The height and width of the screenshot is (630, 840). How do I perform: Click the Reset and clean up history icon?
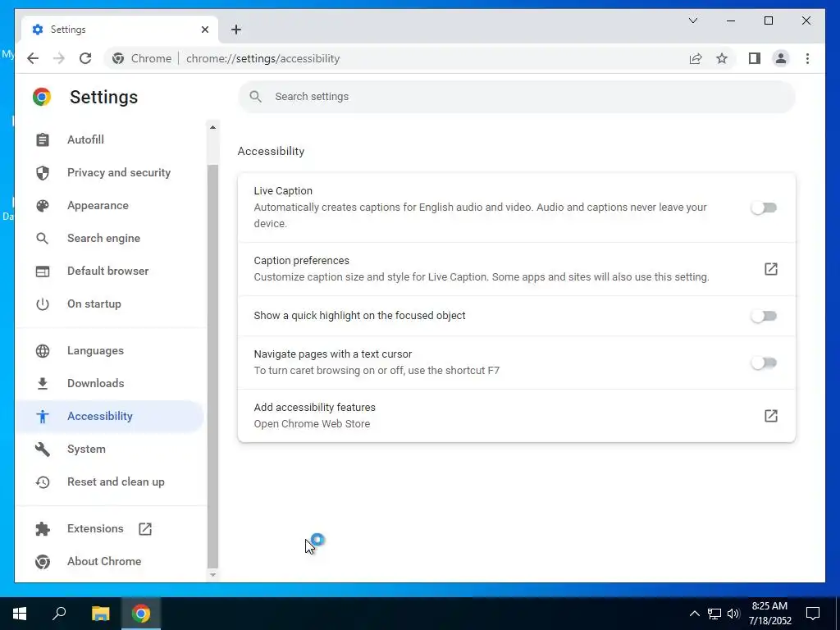click(43, 482)
